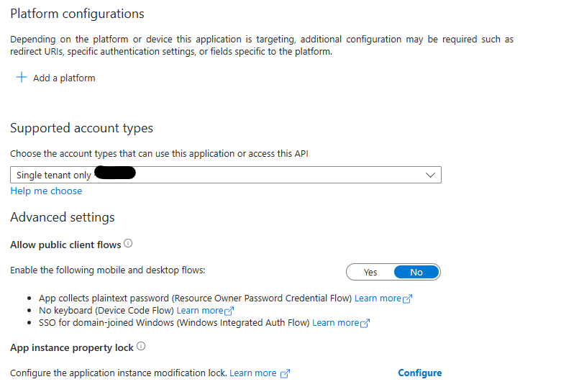579x392 pixels.
Task: Click external link icon after Device Code Flow Learn more
Action: click(x=229, y=311)
